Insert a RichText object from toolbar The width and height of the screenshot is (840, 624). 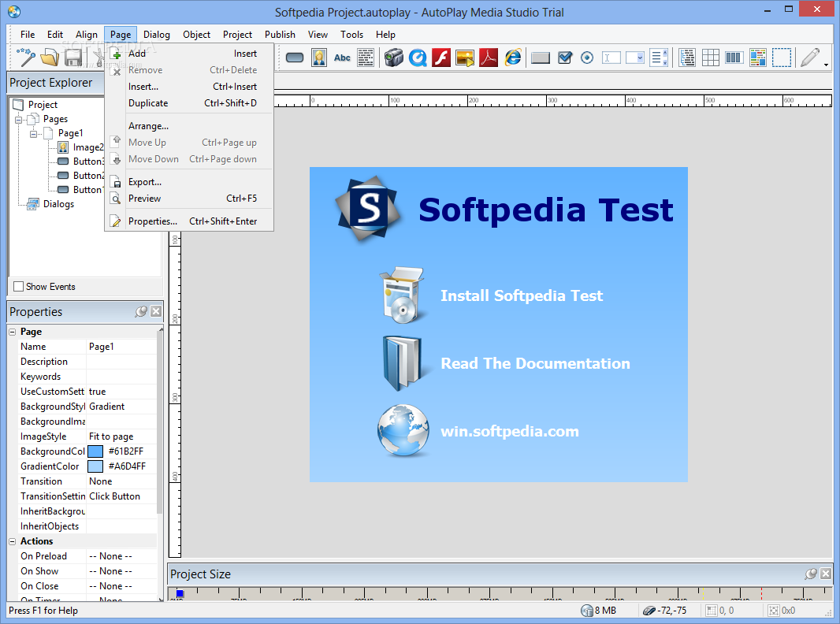(757, 58)
